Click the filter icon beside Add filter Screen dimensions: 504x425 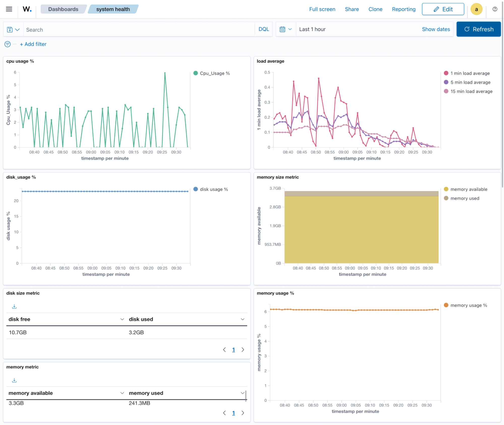pos(7,44)
